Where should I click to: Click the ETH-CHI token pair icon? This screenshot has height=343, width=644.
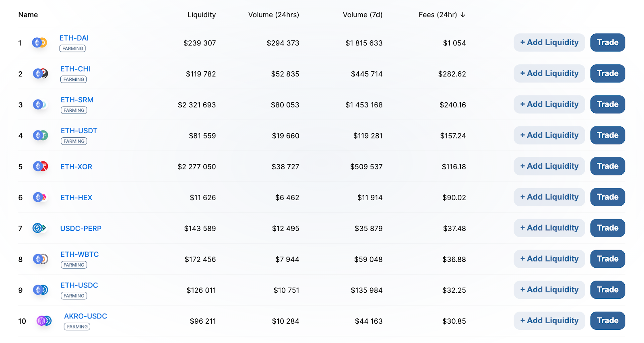click(x=40, y=74)
